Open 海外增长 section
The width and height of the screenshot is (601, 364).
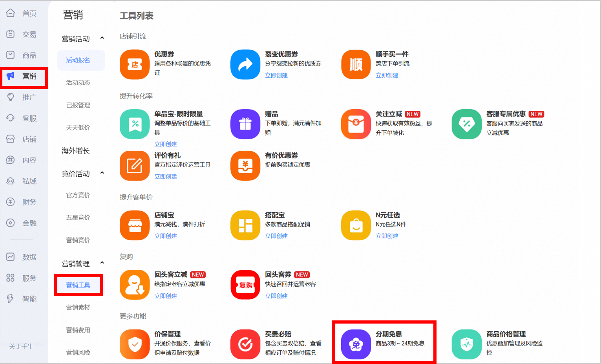(x=75, y=150)
